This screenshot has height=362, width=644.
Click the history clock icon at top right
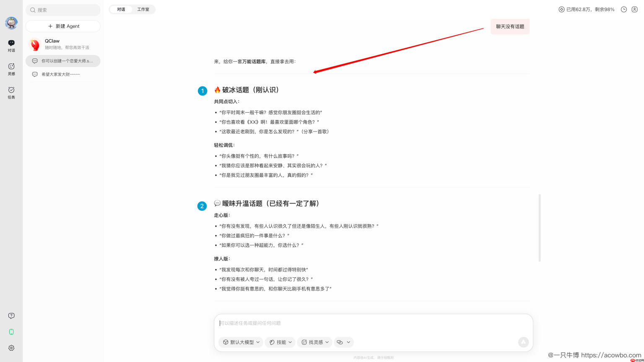624,9
